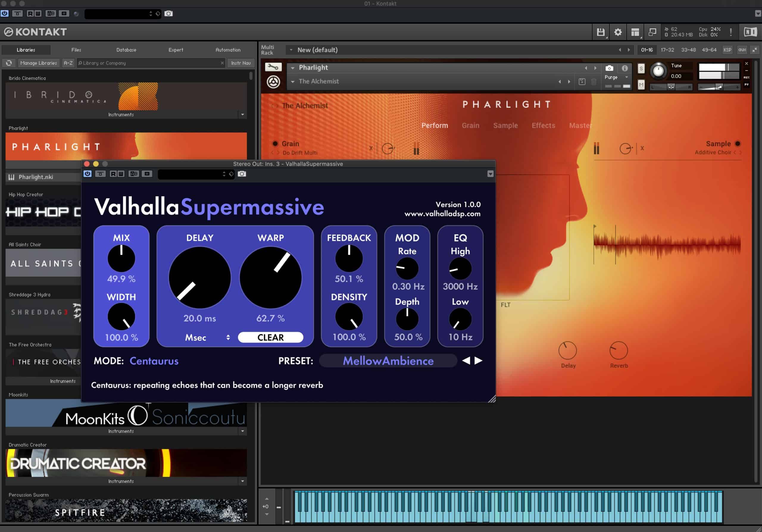Solo the Pharlight instrument with S button

click(x=641, y=69)
